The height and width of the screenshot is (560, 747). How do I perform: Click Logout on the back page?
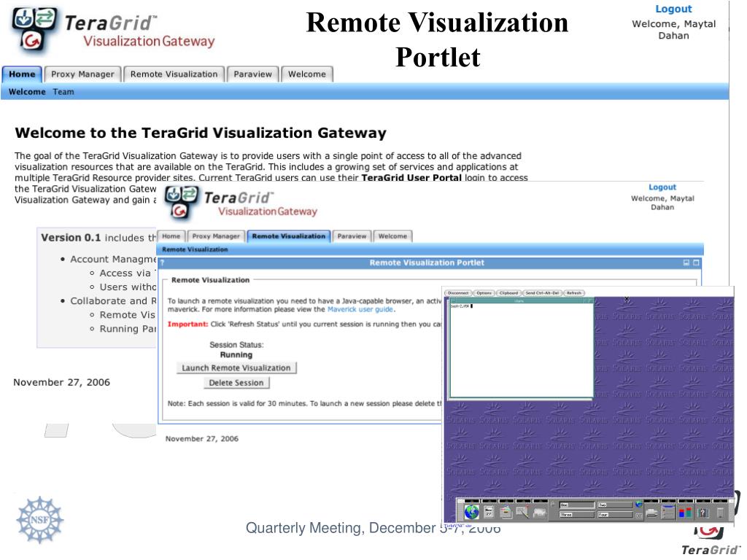(x=673, y=9)
